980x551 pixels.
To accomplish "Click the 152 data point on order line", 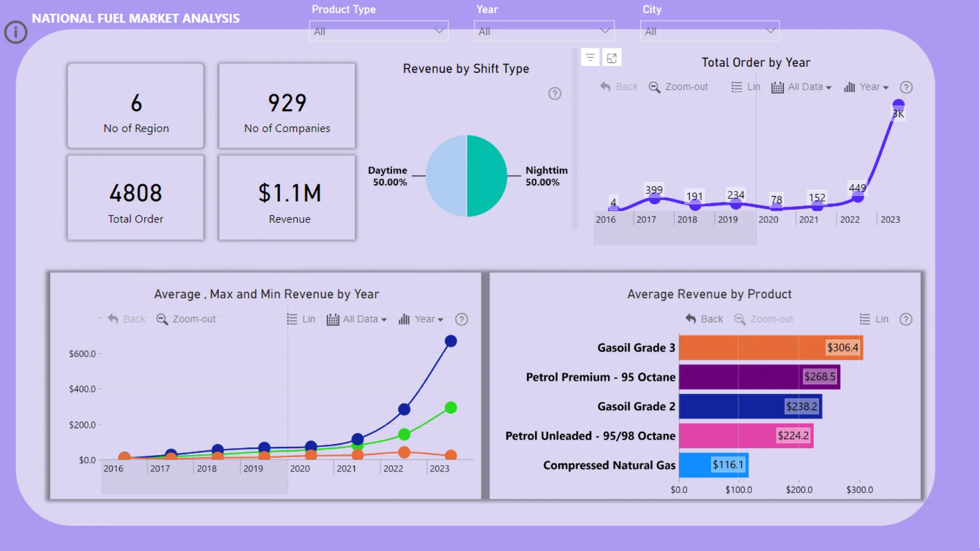I will [817, 206].
